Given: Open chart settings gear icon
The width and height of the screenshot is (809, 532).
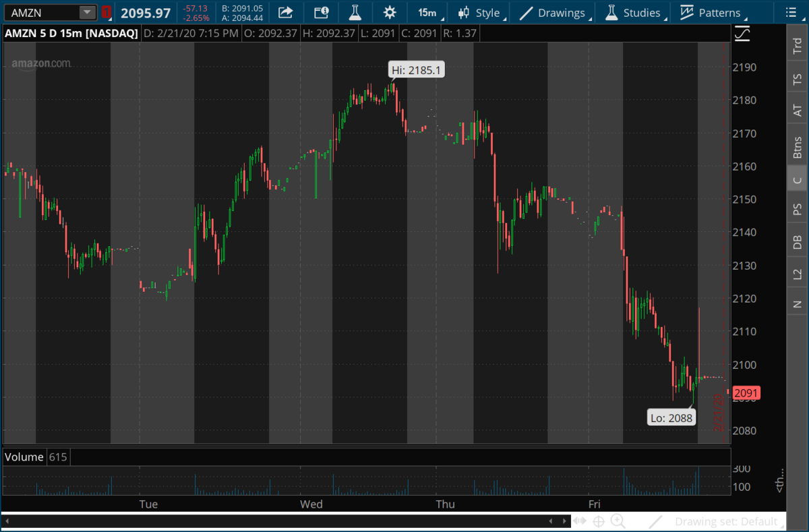Looking at the screenshot, I should (389, 12).
